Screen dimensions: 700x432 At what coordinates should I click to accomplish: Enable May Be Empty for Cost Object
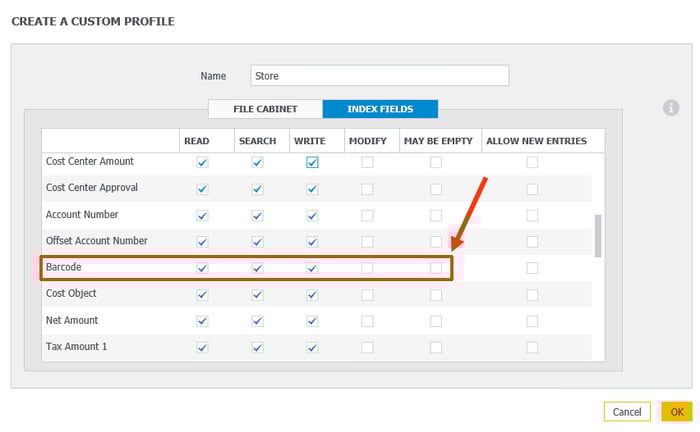pos(436,295)
